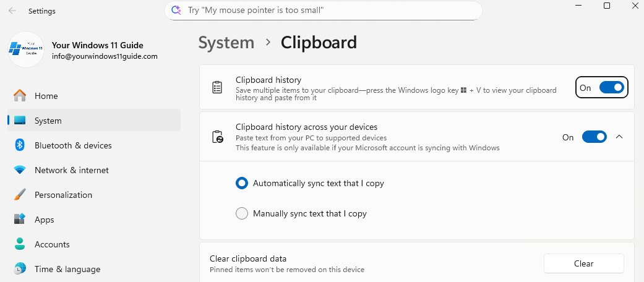Image resolution: width=644 pixels, height=282 pixels.
Task: Click the System monitor icon
Action: [20, 121]
